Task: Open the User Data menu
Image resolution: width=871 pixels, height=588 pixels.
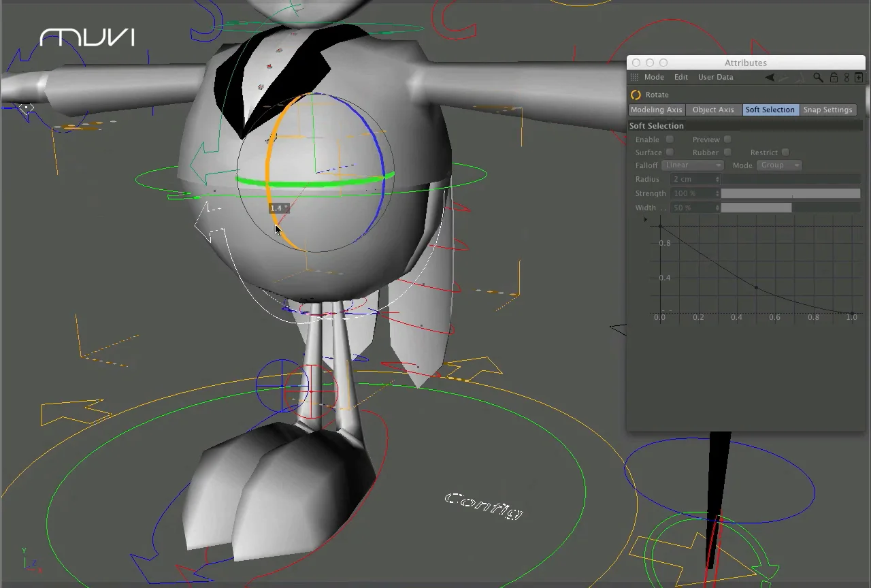Action: coord(716,78)
